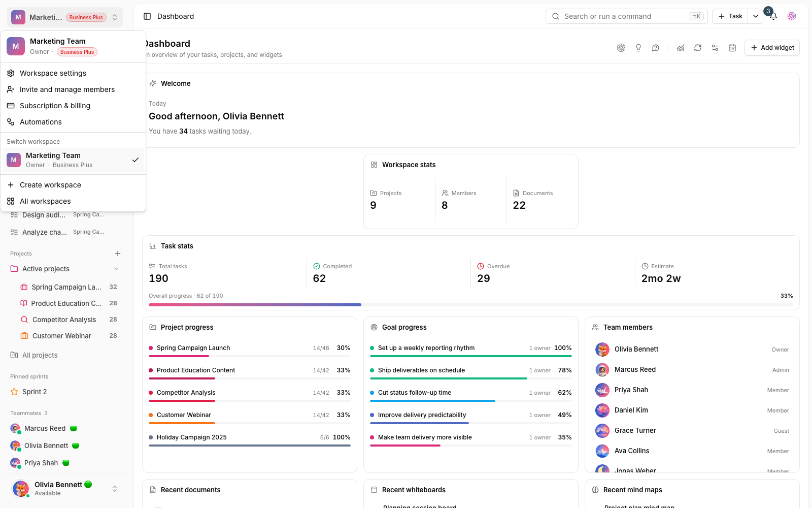Toggle the workspace switcher chevron at top

click(x=115, y=17)
